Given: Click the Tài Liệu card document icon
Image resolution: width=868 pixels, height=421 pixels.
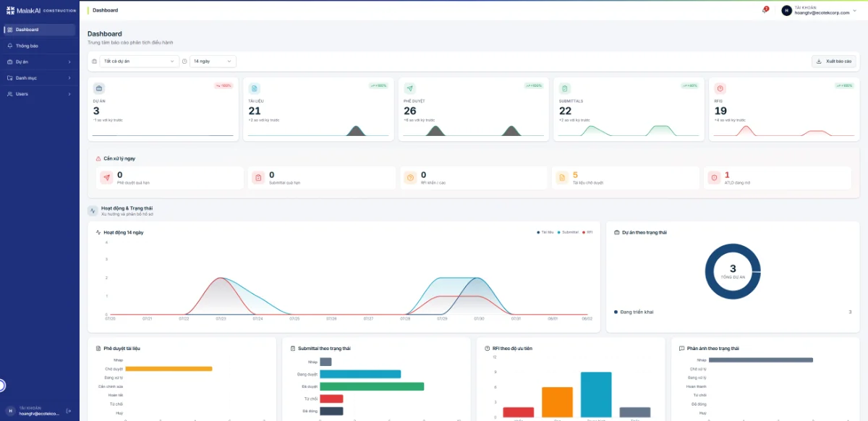Looking at the screenshot, I should (x=255, y=88).
